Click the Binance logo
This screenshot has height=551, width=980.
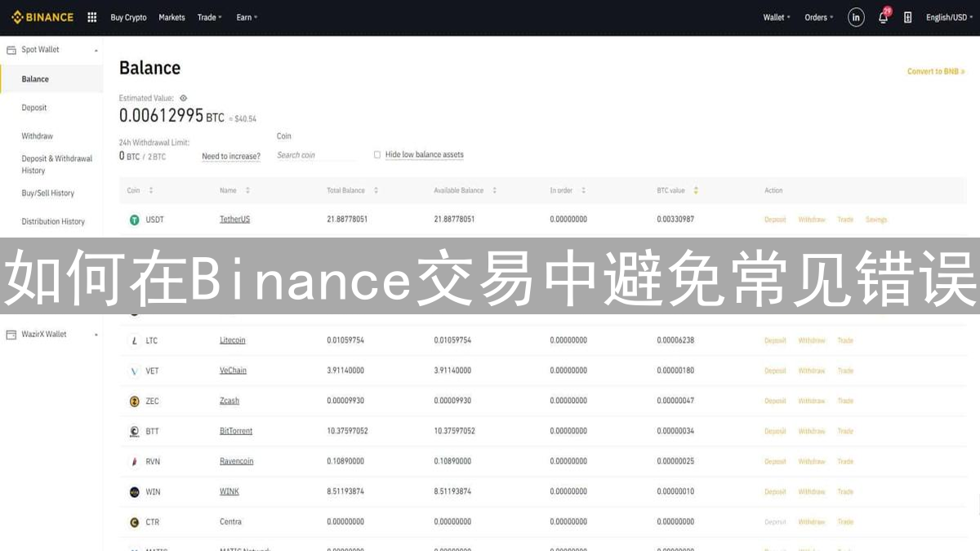(x=42, y=17)
